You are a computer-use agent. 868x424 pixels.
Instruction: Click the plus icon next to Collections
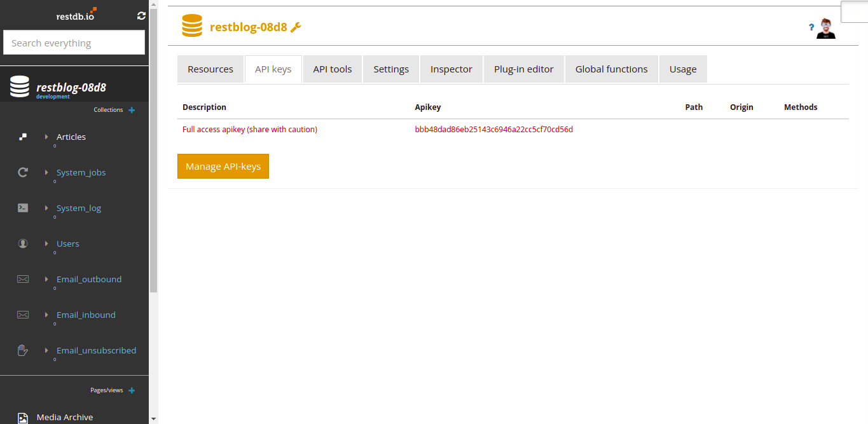(132, 110)
